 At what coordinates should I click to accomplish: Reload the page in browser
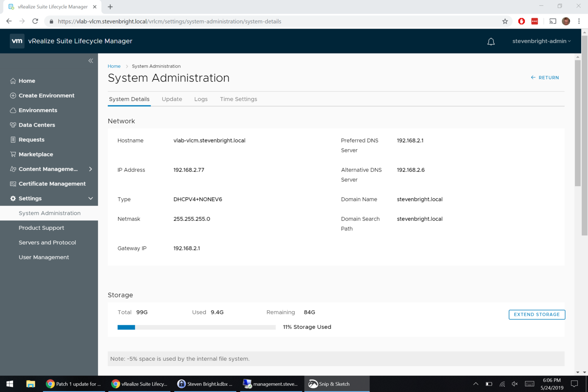35,21
